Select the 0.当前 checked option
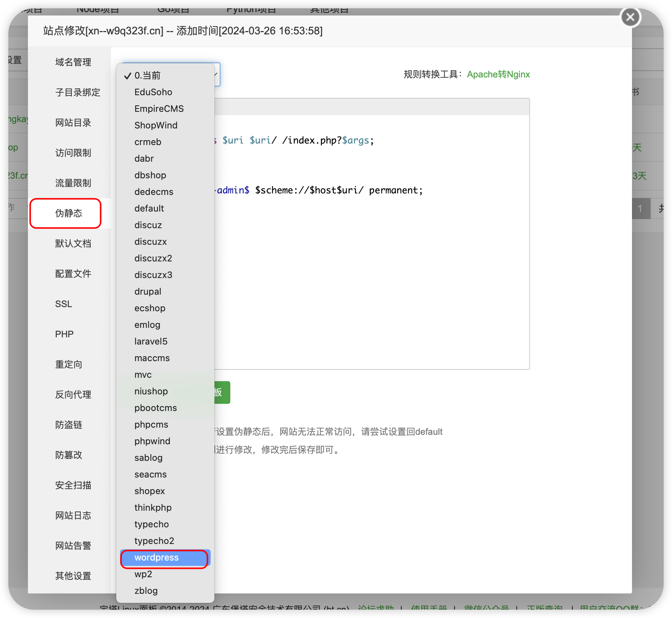This screenshot has height=618, width=672. coord(147,76)
